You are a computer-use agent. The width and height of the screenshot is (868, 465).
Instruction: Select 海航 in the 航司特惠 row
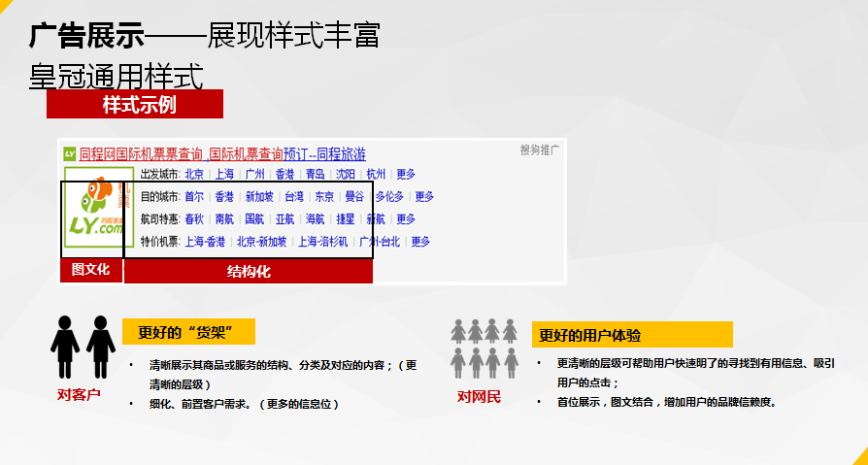pos(315,219)
